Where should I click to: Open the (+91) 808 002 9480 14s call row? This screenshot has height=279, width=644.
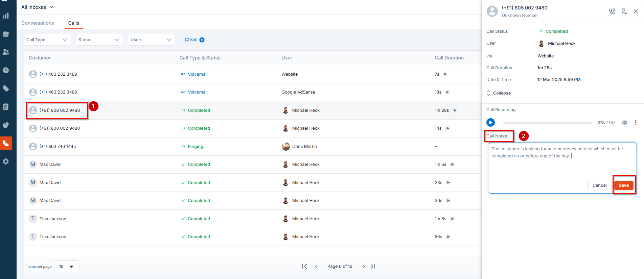click(x=252, y=128)
